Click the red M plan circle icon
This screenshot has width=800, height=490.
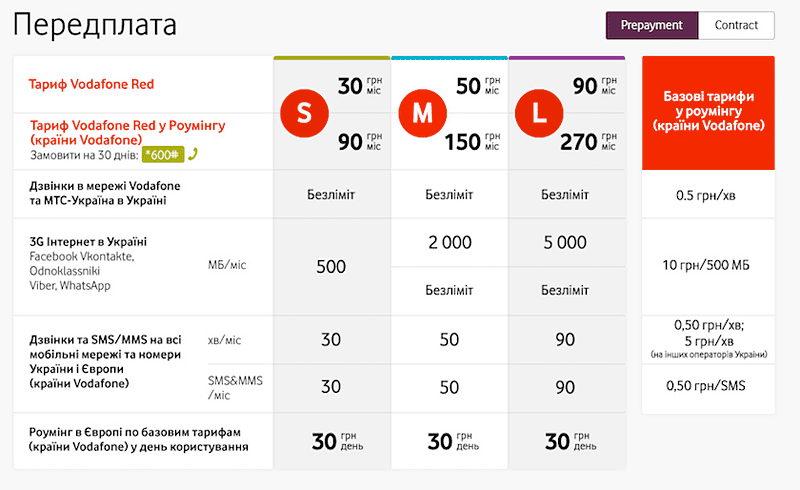[423, 114]
